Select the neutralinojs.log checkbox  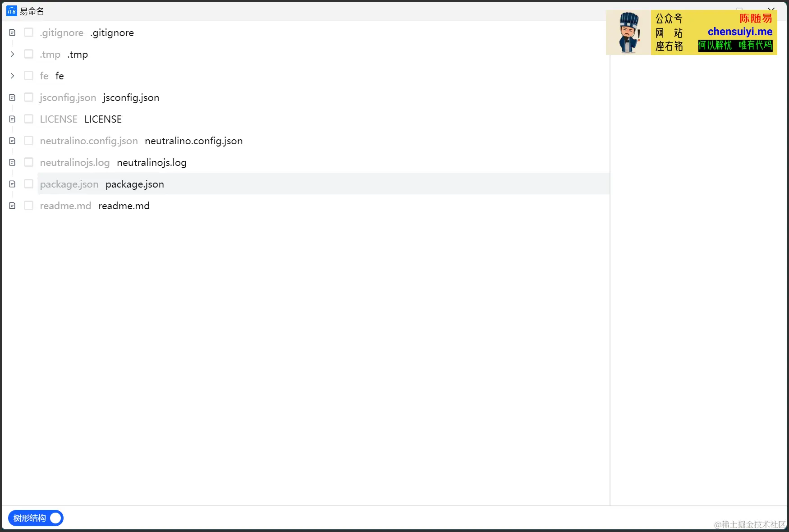(x=28, y=162)
